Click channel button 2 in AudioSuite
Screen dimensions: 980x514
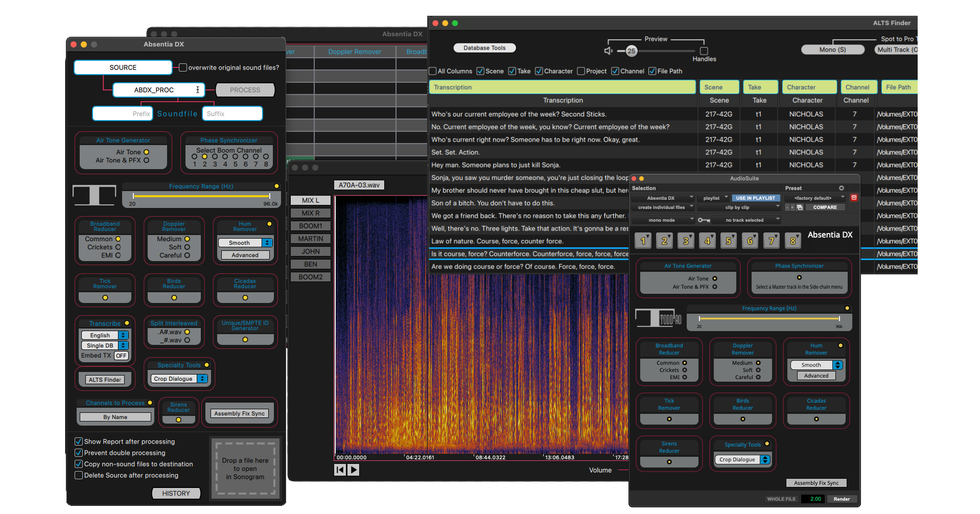[664, 240]
